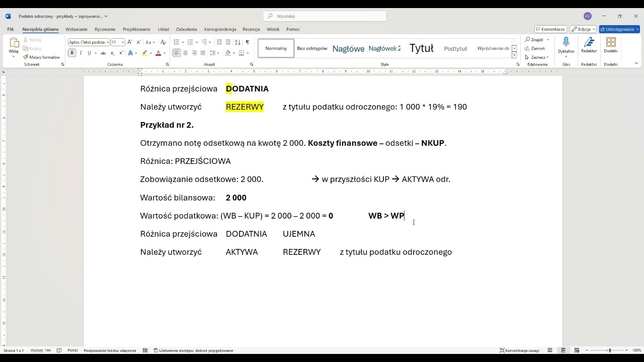Open the line spacing dropdown
Image resolution: width=644 pixels, height=362 pixels.
(214, 53)
